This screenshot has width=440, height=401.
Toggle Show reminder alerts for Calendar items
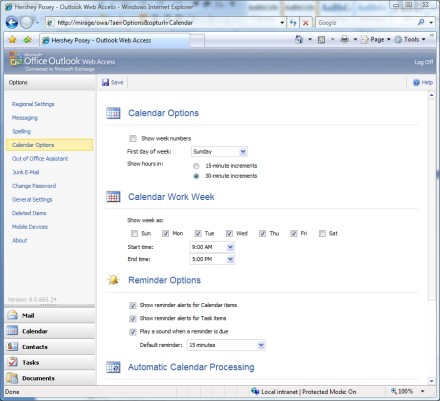pos(133,305)
